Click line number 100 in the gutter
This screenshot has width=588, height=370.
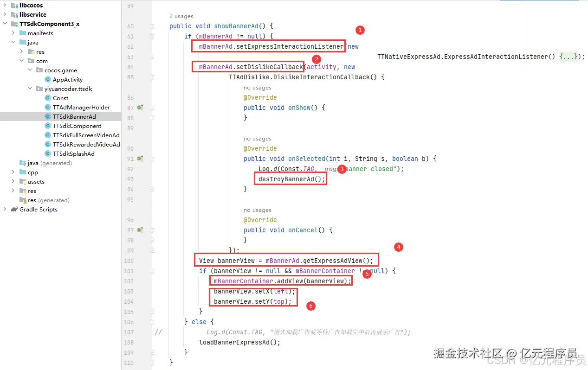[x=129, y=261]
